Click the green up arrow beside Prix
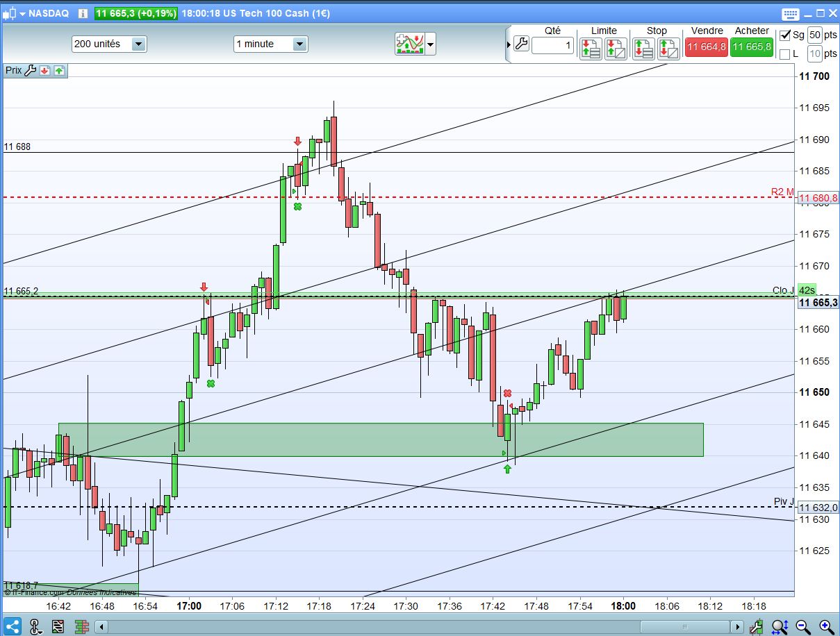This screenshot has height=636, width=840. [59, 70]
